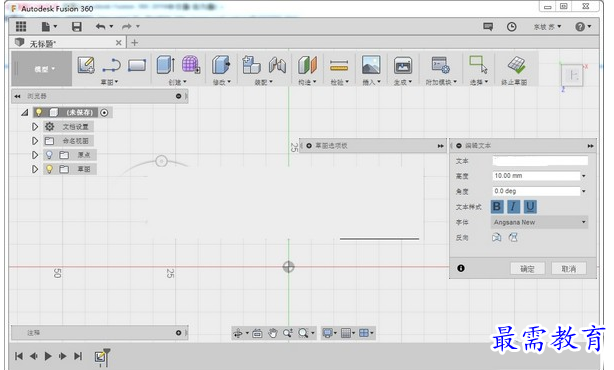The image size is (614, 370).
Task: Click the Stop Sketch checkmark icon
Action: (x=516, y=65)
